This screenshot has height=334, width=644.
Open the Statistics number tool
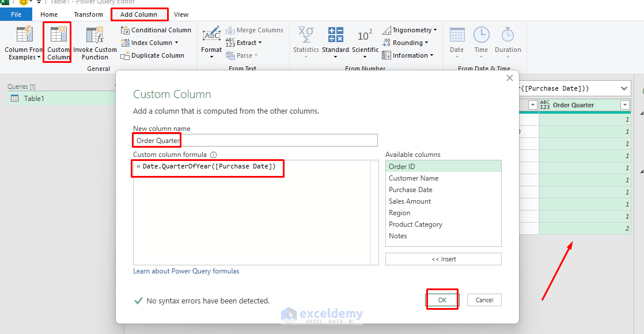pyautogui.click(x=306, y=42)
